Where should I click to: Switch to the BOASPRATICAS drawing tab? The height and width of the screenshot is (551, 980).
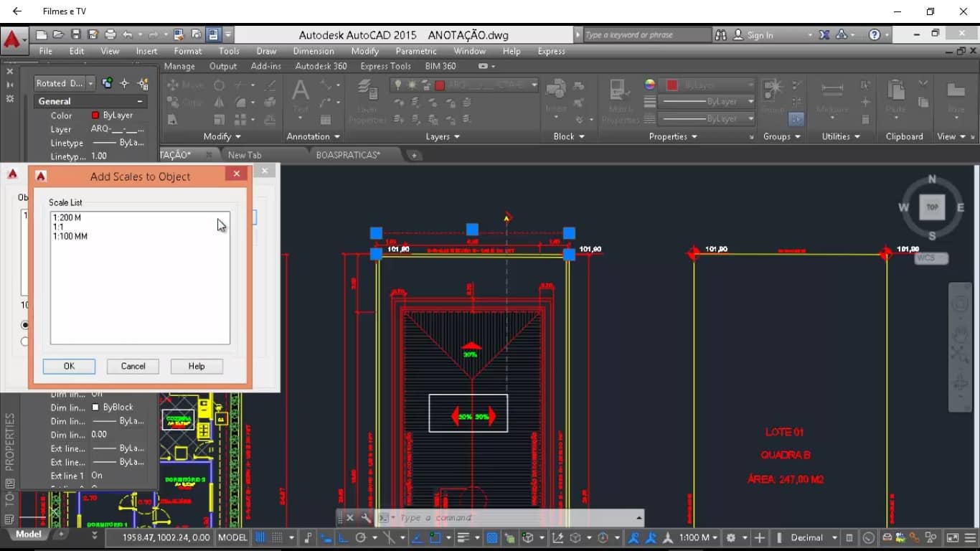coord(348,154)
